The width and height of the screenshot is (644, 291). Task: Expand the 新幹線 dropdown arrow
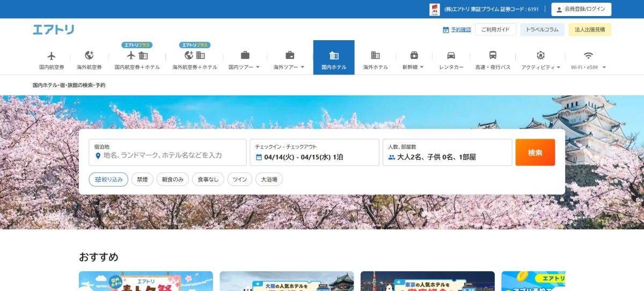[x=422, y=68]
